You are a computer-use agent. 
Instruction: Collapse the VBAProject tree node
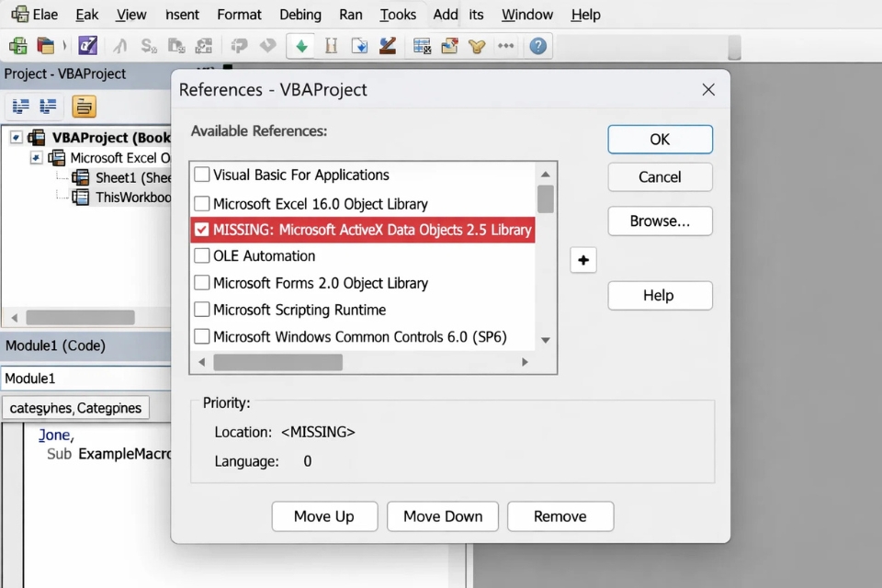pyautogui.click(x=16, y=137)
